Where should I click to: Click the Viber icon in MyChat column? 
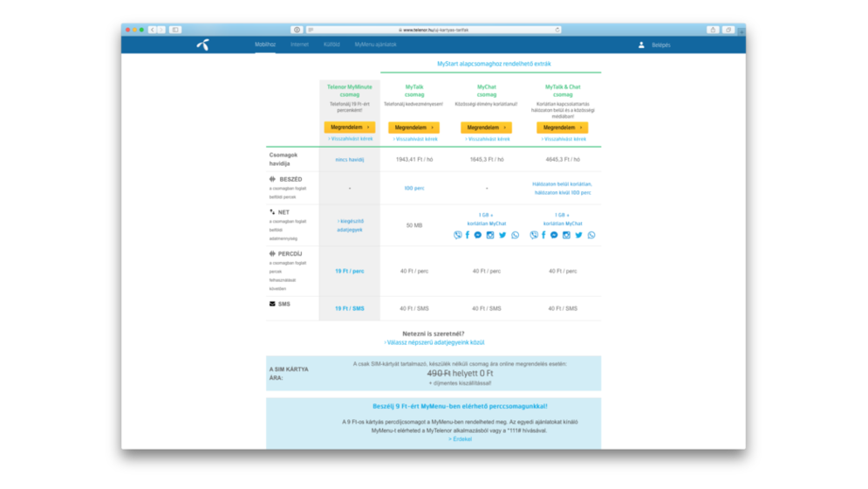(458, 235)
